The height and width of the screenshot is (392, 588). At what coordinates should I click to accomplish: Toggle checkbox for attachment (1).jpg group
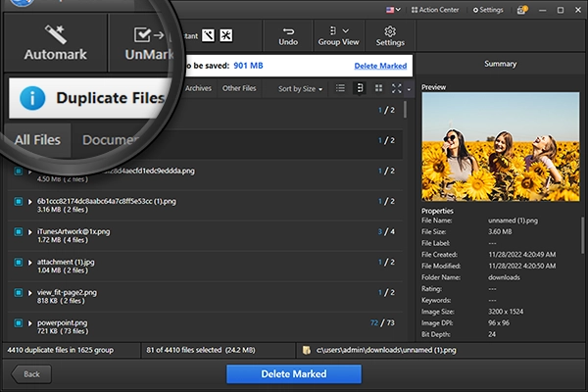(18, 263)
